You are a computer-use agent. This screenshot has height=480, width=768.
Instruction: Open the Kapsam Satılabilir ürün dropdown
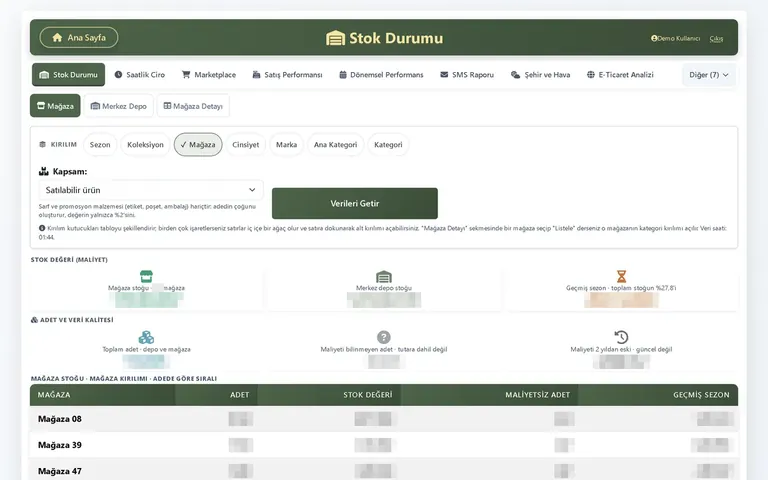tap(151, 190)
